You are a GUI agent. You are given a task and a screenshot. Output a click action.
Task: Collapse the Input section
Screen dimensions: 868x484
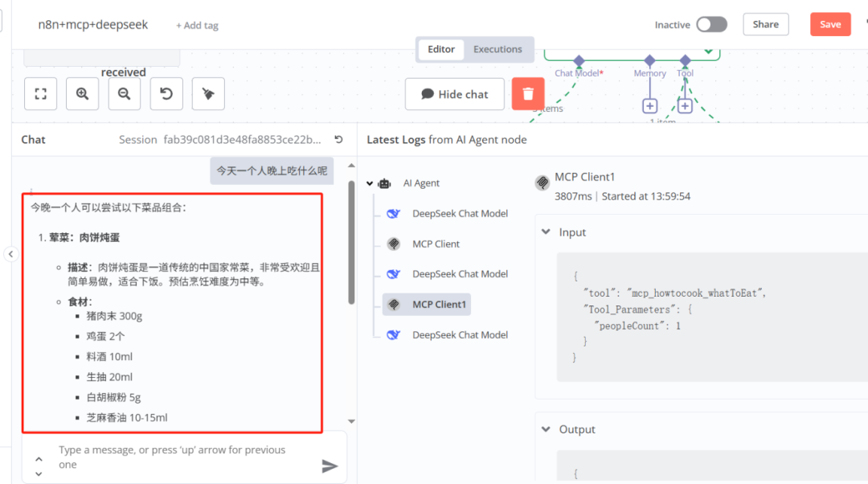point(546,232)
